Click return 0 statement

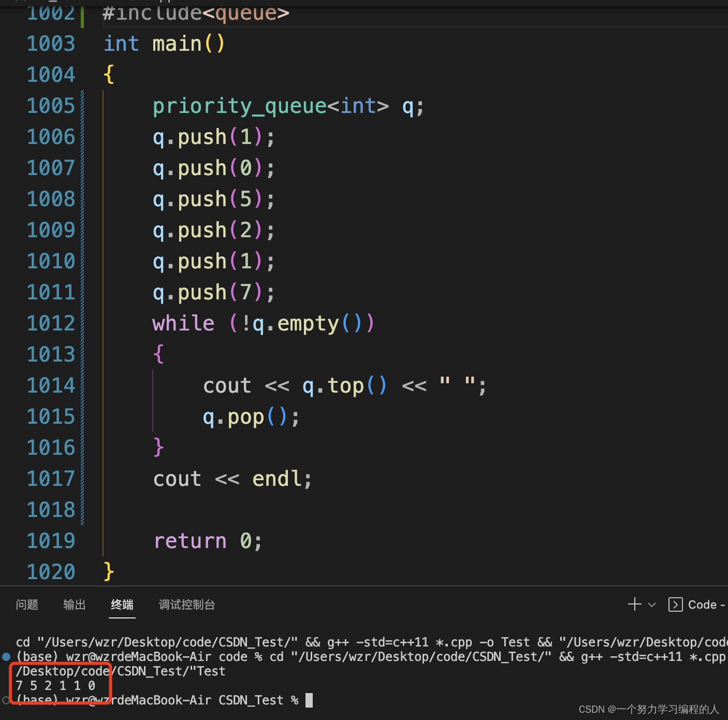click(x=208, y=541)
